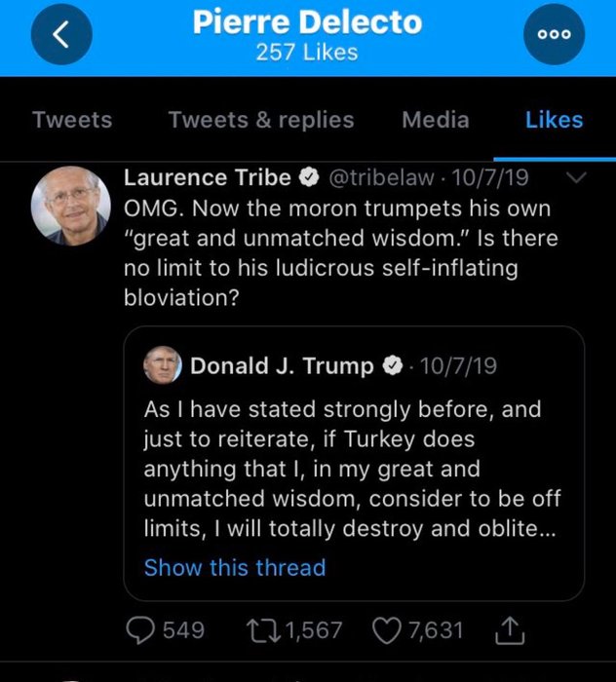Switch to the Tweets & replies tab
The height and width of the screenshot is (682, 616).
tap(261, 120)
